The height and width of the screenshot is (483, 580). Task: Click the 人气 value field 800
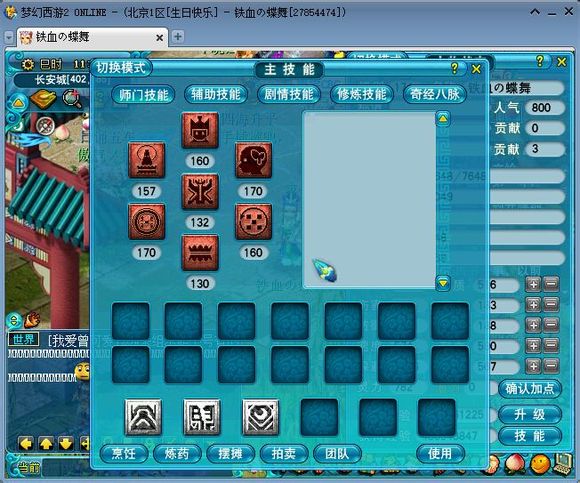(x=544, y=108)
